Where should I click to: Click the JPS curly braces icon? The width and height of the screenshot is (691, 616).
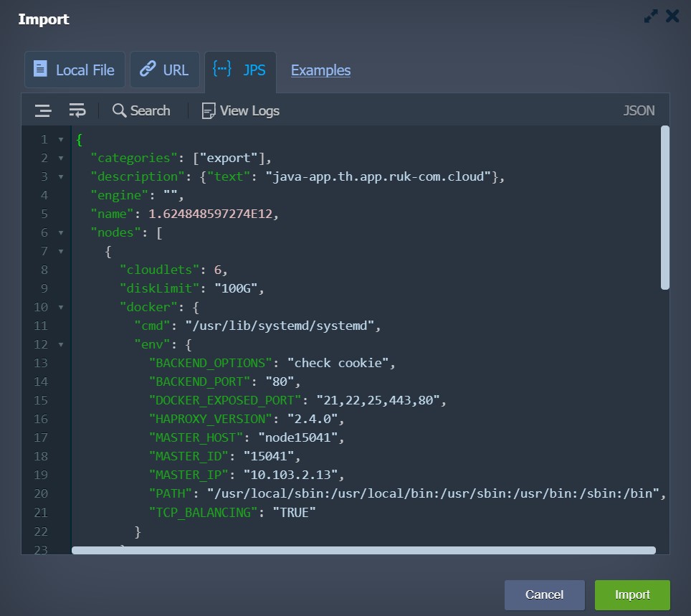point(221,69)
